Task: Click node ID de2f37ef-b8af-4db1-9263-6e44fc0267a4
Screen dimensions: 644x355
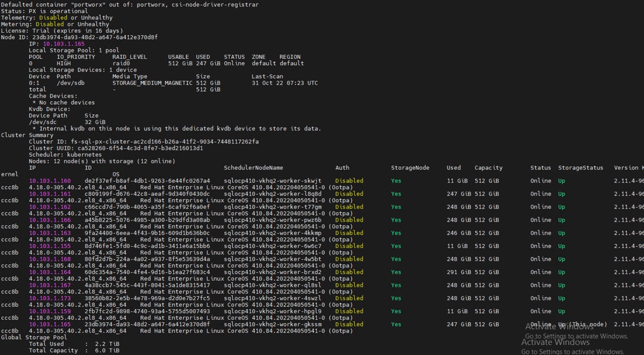Action: tap(148, 180)
